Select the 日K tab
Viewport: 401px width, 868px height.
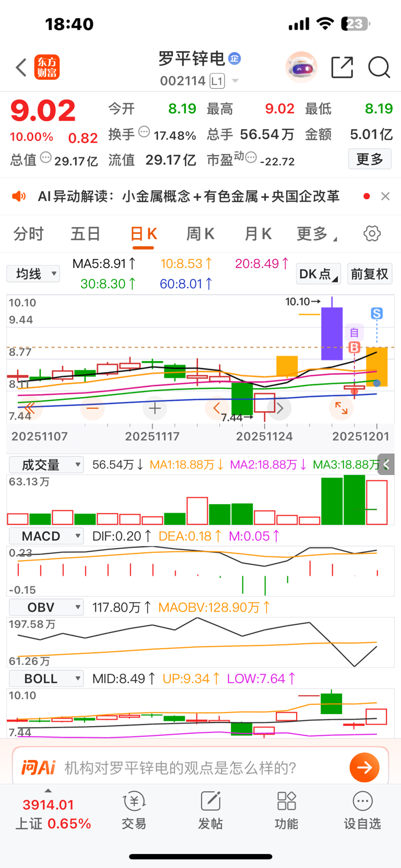pyautogui.click(x=143, y=234)
